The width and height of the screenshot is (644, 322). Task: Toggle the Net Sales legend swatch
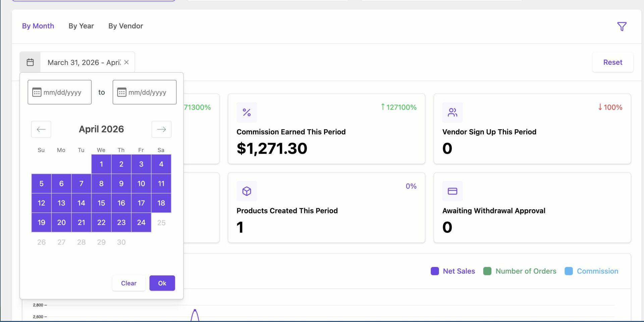tap(435, 271)
